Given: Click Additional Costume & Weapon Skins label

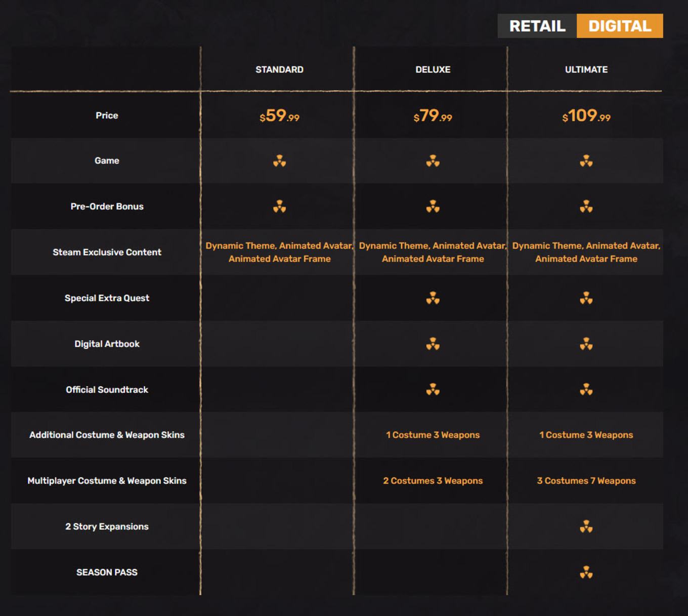Looking at the screenshot, I should (107, 435).
